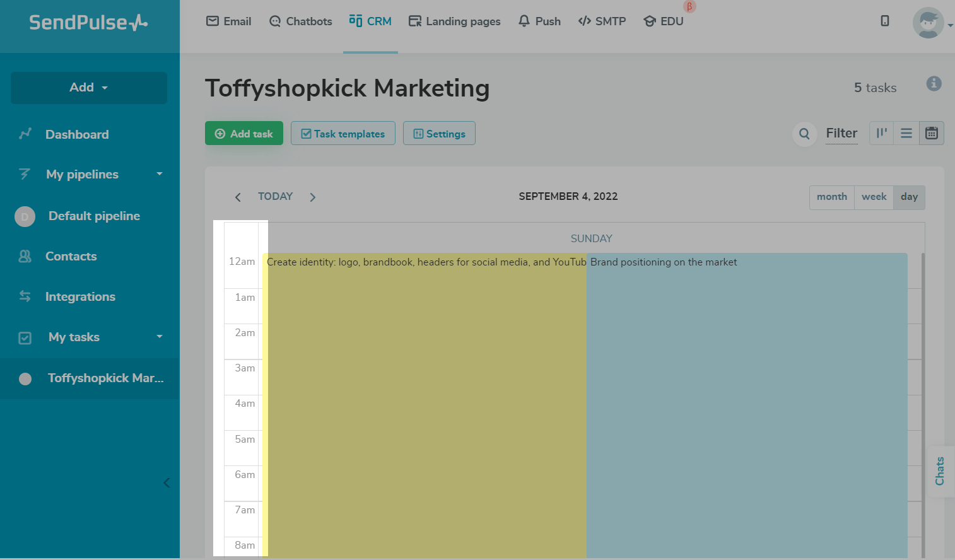Go to the next day arrow
The image size is (955, 560).
tap(312, 197)
